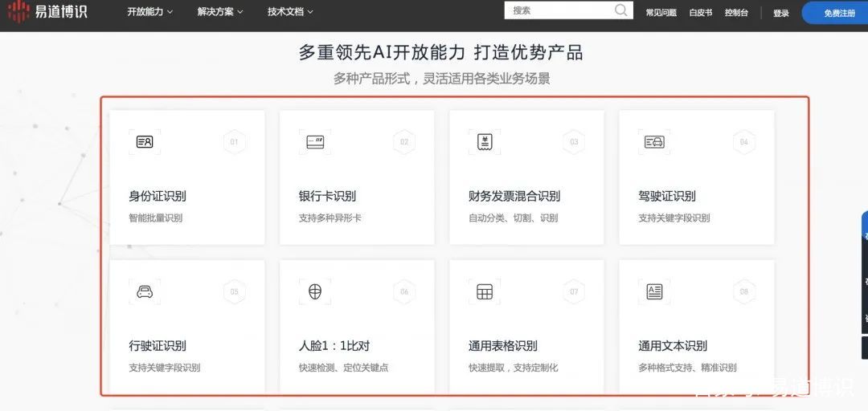This screenshot has width=868, height=411.
Task: Click the 多种格式支持、精准识别 description text
Action: tap(687, 368)
